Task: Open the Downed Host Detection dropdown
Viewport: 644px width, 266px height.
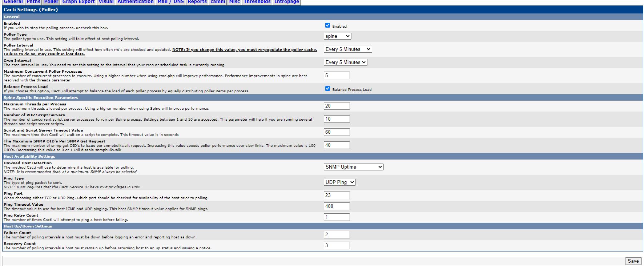Action: click(354, 167)
